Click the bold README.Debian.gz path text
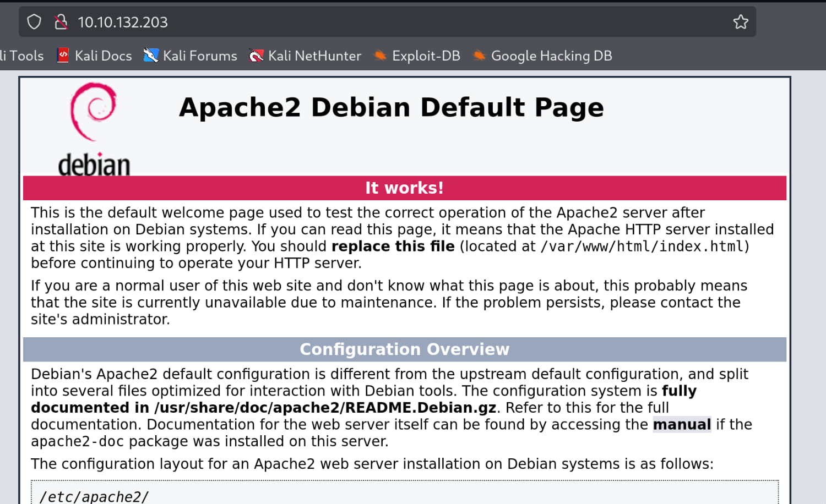Image resolution: width=826 pixels, height=504 pixels. (325, 408)
